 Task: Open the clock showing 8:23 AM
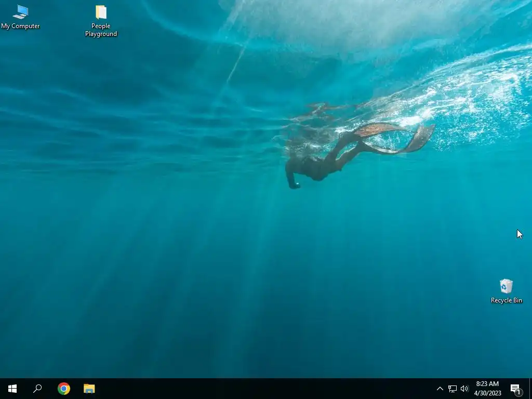[x=487, y=389]
